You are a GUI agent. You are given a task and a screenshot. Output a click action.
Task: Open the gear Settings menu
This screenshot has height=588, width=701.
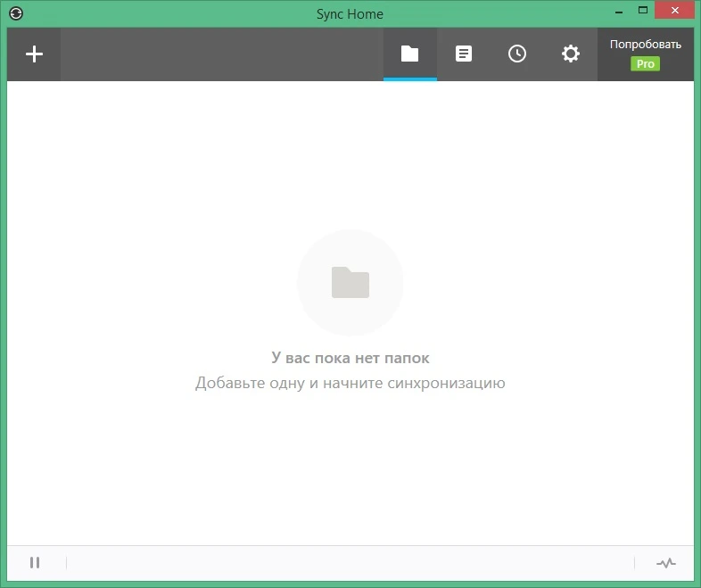click(x=571, y=54)
